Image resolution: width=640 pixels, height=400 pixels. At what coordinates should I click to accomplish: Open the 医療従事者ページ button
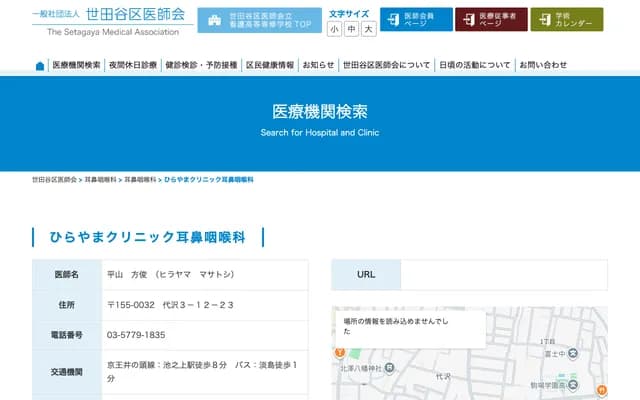[491, 20]
